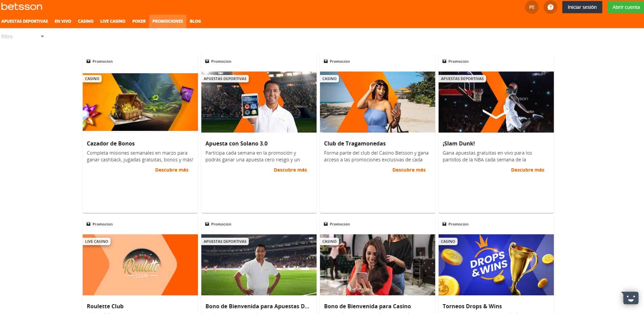Open the help question mark icon
The image size is (644, 314).
(550, 7)
